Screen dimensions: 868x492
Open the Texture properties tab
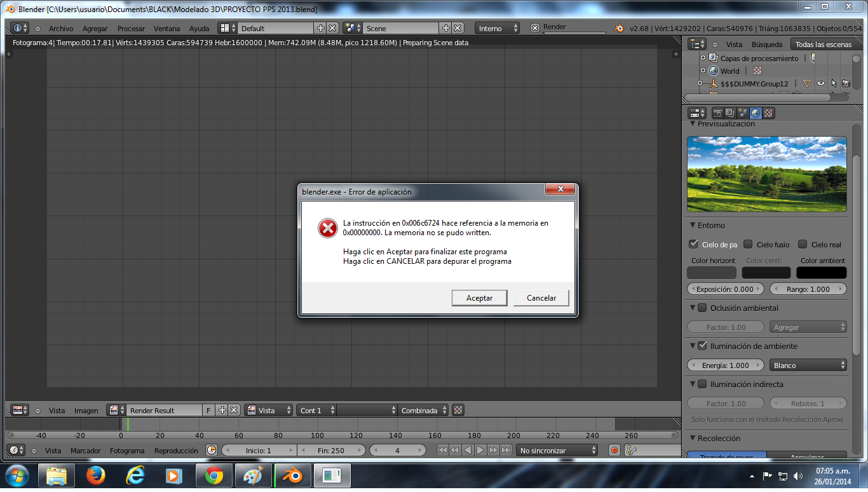768,113
